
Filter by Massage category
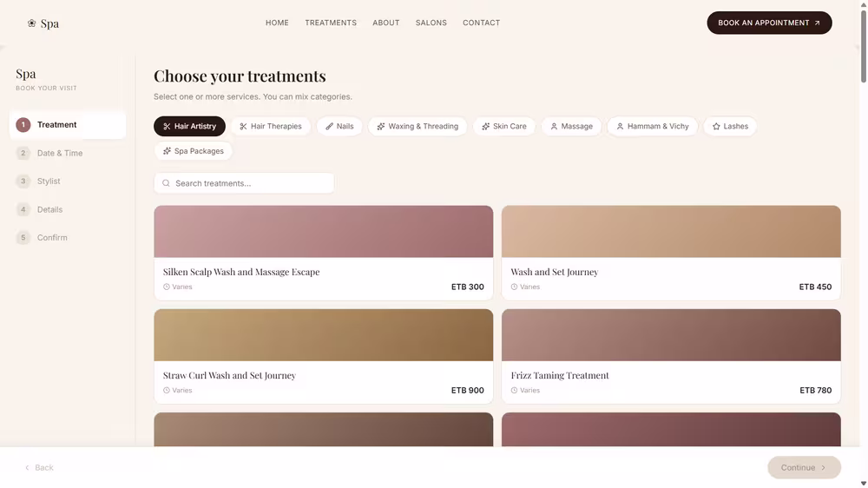click(x=571, y=126)
